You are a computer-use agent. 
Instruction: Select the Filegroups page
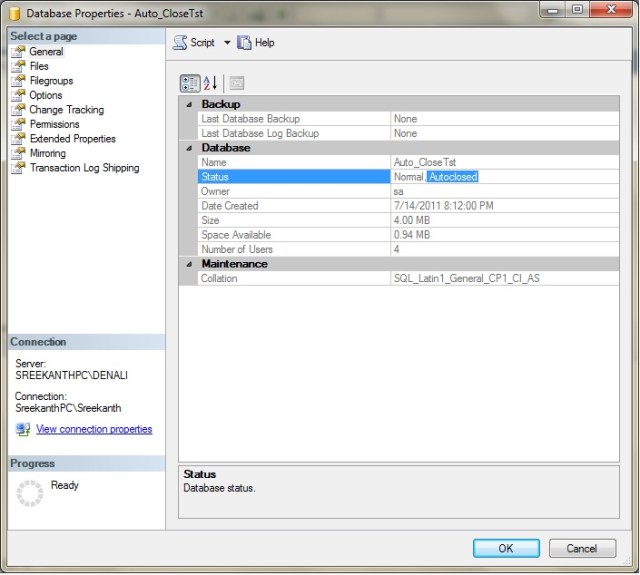[51, 81]
